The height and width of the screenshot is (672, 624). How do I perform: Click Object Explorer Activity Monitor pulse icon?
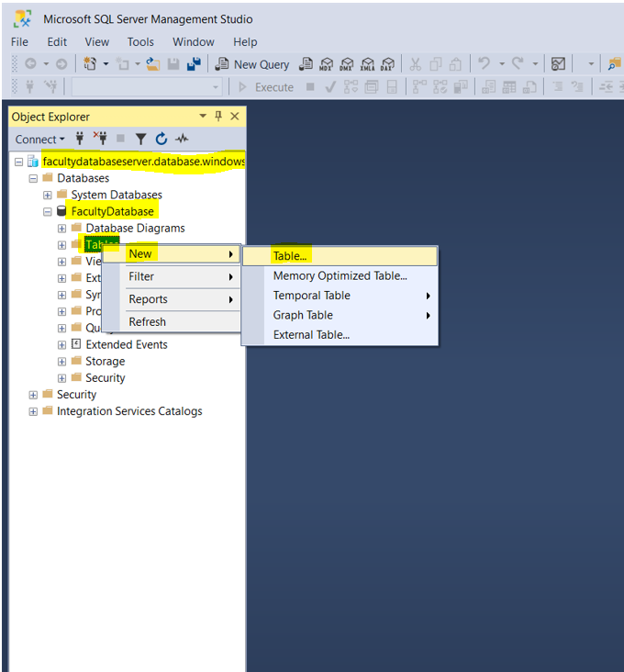[182, 139]
